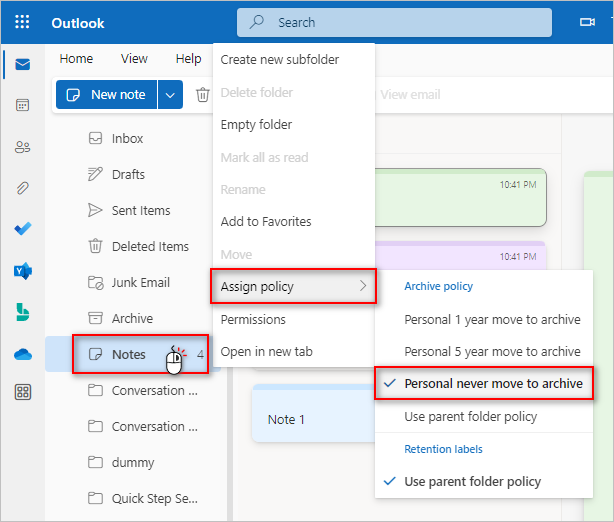Viewport: 614px width, 522px height.
Task: Click the Junk Email folder icon
Action: tap(96, 282)
